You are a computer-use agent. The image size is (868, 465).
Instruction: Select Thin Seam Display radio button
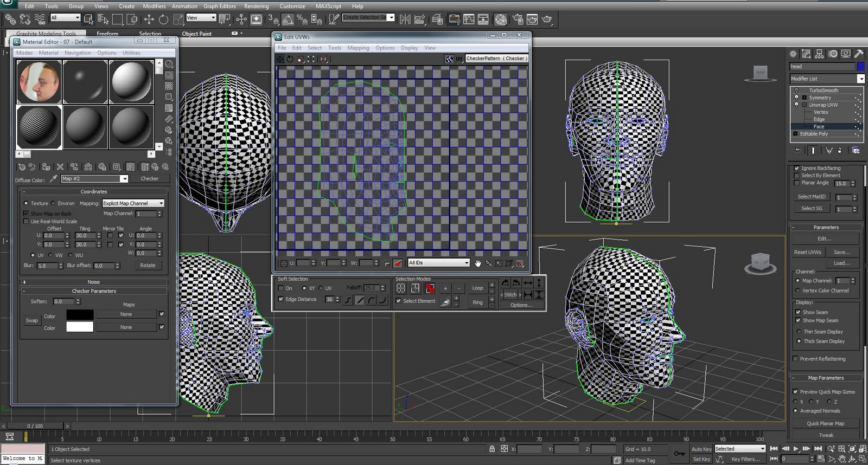[799, 332]
